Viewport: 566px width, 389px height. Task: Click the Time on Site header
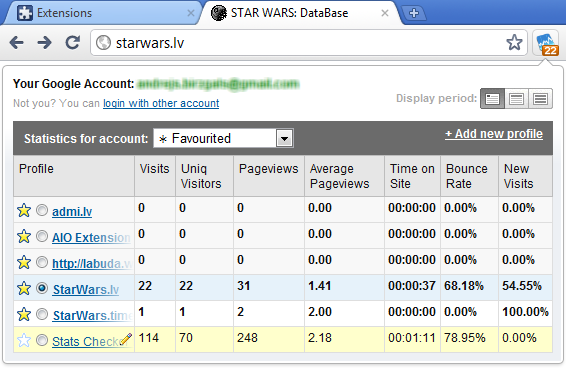412,176
